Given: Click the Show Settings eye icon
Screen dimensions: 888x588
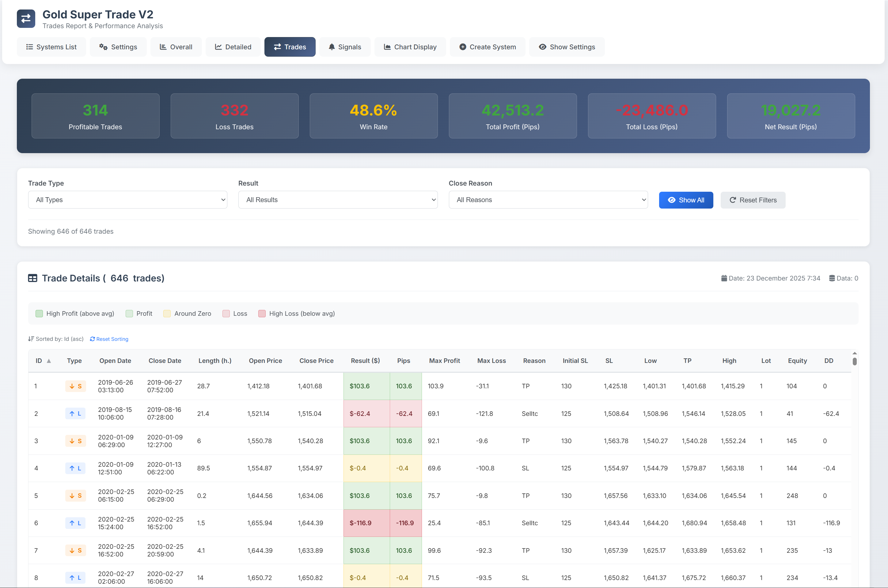Looking at the screenshot, I should click(x=543, y=47).
